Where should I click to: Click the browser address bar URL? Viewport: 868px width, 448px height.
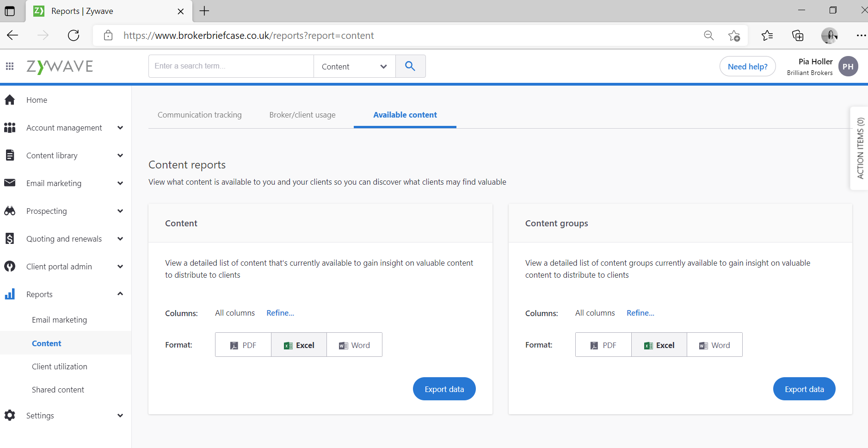click(248, 35)
